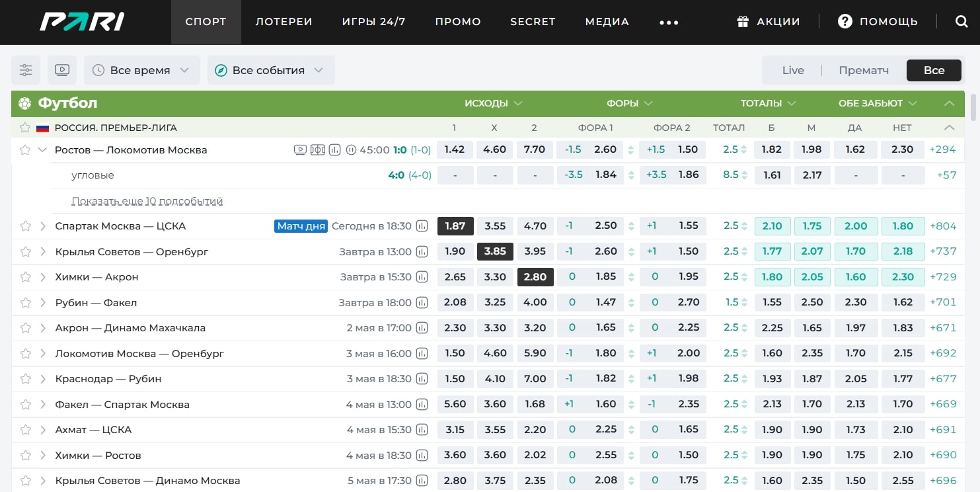This screenshot has height=492, width=980.
Task: Open the three-dots more menu
Action: click(x=669, y=22)
